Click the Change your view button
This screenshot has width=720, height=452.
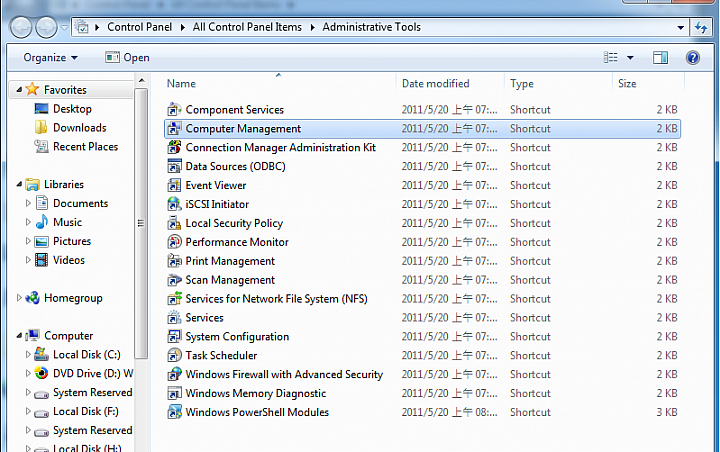pos(611,57)
